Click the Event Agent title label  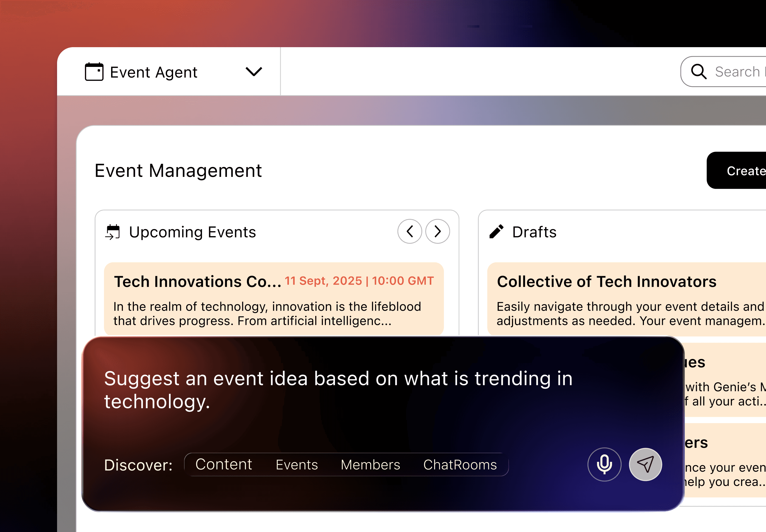(154, 72)
